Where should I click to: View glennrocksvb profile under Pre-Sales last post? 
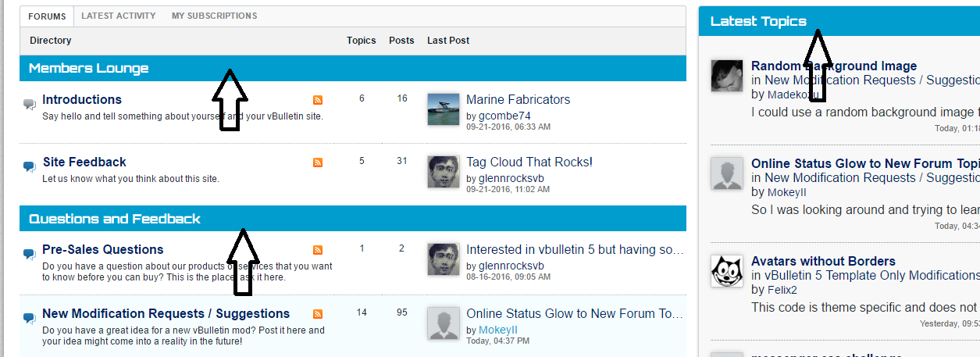[x=511, y=266]
